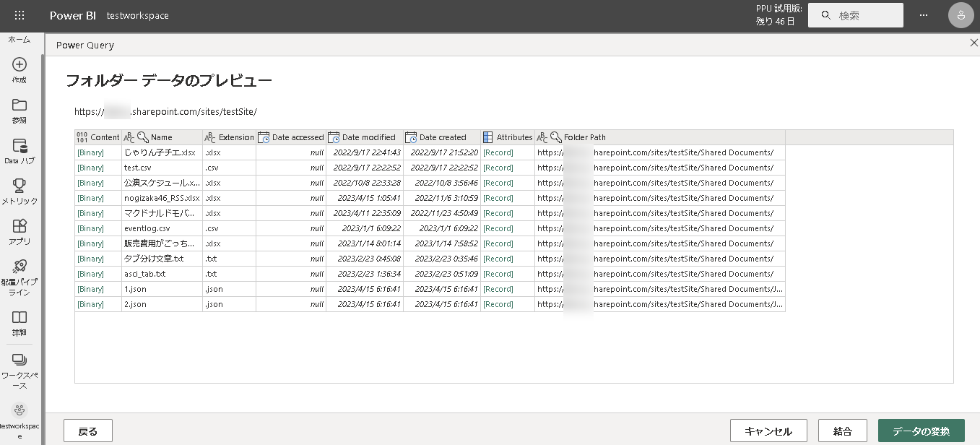Open [Binary] link for じゃりん子チエ.xlsx row
This screenshot has width=980, height=445.
pos(91,152)
